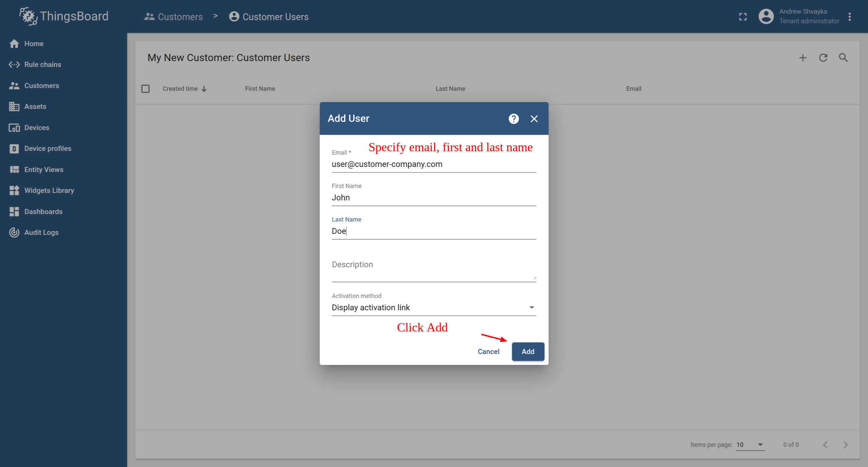Check the select-all checkbox in table header
Viewport: 868px width, 467px height.
[146, 89]
